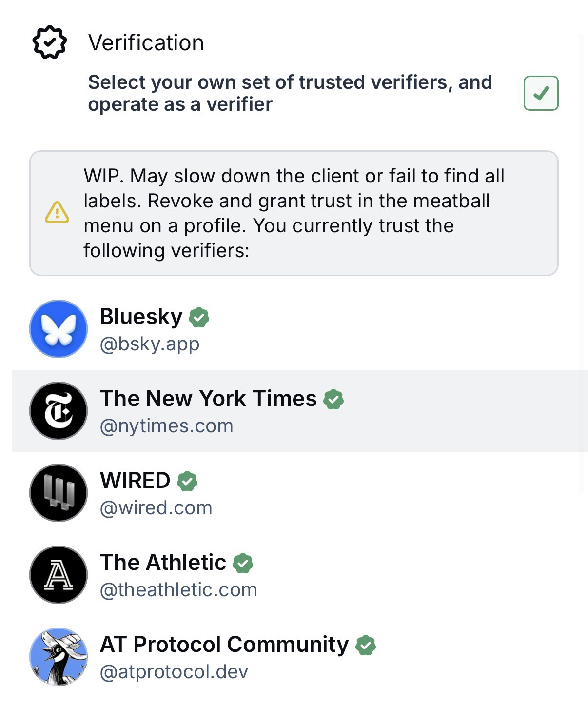
Task: Select the Verification section title
Action: pyautogui.click(x=146, y=43)
